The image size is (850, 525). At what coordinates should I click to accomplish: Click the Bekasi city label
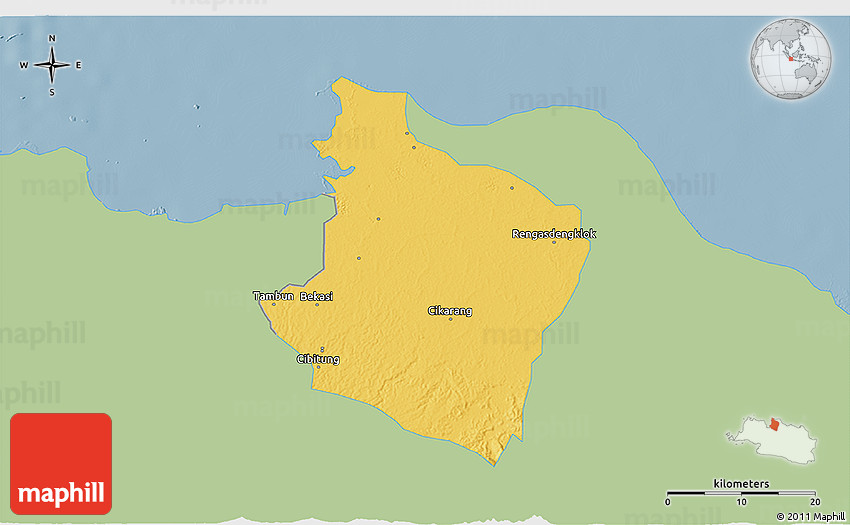316,296
